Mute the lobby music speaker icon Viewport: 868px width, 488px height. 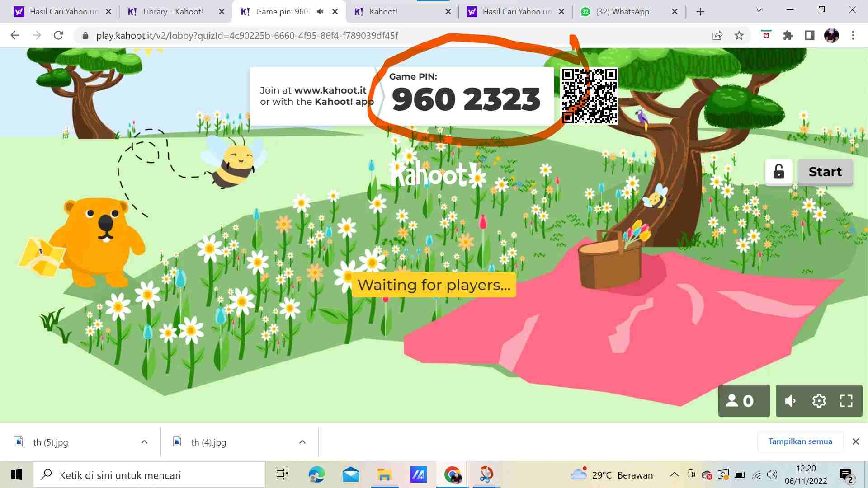(x=790, y=401)
